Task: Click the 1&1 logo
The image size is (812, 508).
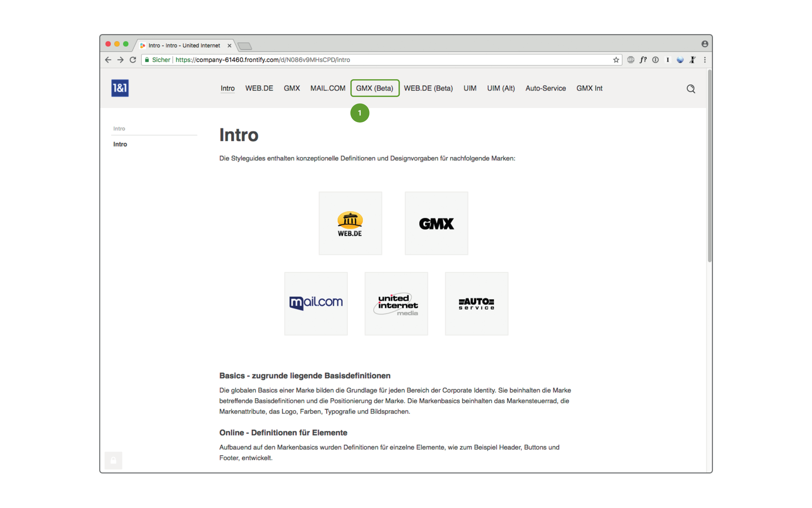Action: (120, 88)
